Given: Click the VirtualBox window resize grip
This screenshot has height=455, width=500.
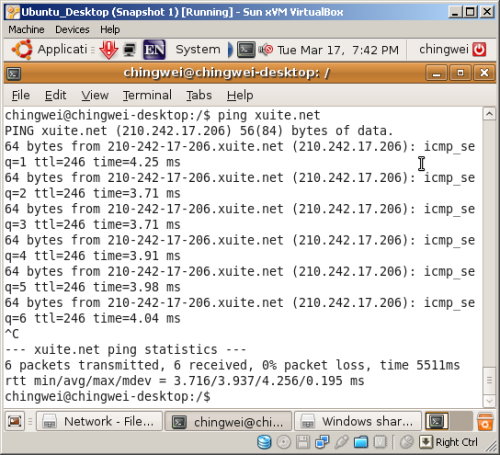Looking at the screenshot, I should (x=490, y=445).
